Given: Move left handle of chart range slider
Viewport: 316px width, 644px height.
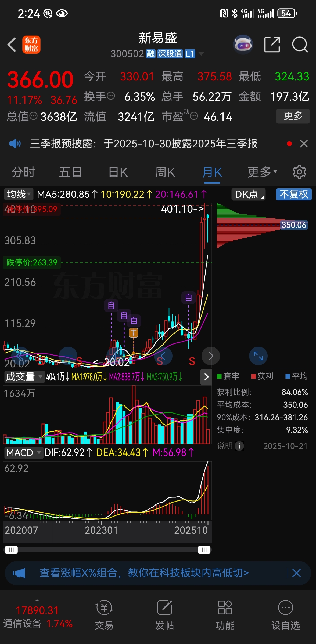Looking at the screenshot, I should pyautogui.click(x=11, y=550).
